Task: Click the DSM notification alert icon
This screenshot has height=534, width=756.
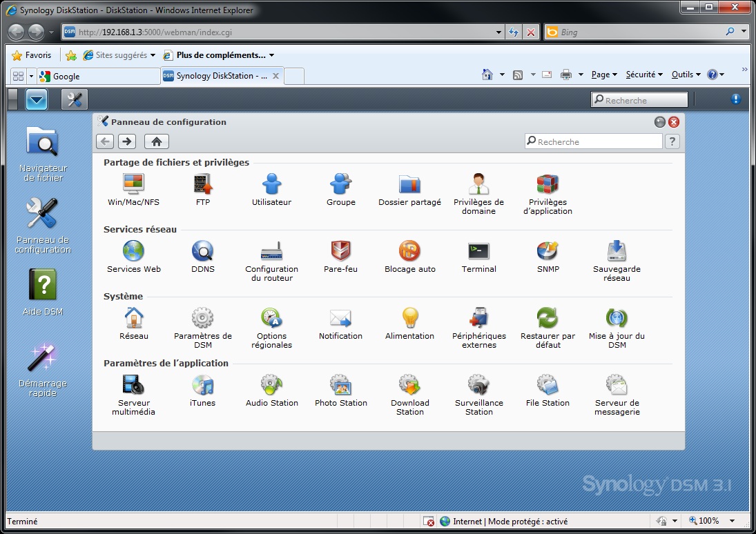Action: click(736, 99)
